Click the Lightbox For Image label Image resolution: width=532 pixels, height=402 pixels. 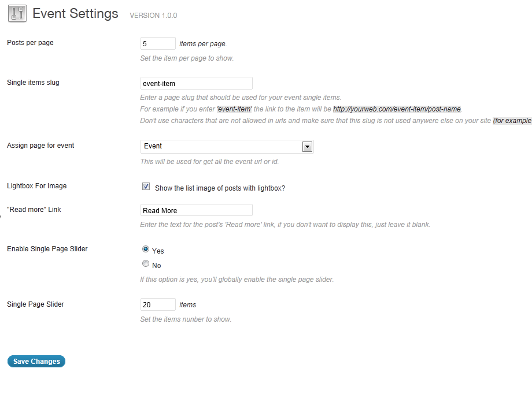pyautogui.click(x=36, y=186)
